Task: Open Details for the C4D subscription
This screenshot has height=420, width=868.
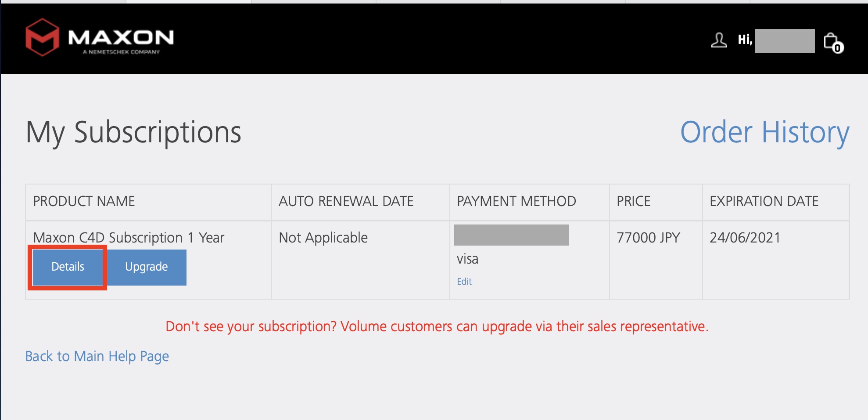Action: point(68,267)
